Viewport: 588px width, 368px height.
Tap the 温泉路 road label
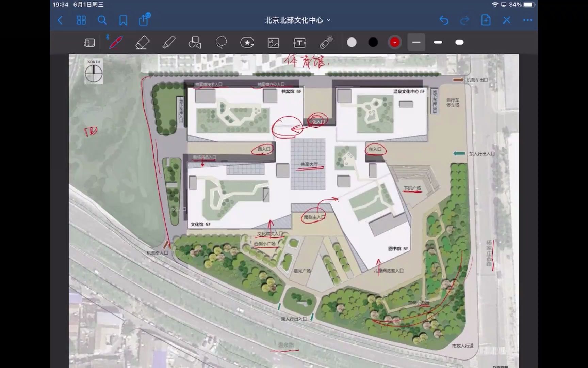pyautogui.click(x=286, y=345)
